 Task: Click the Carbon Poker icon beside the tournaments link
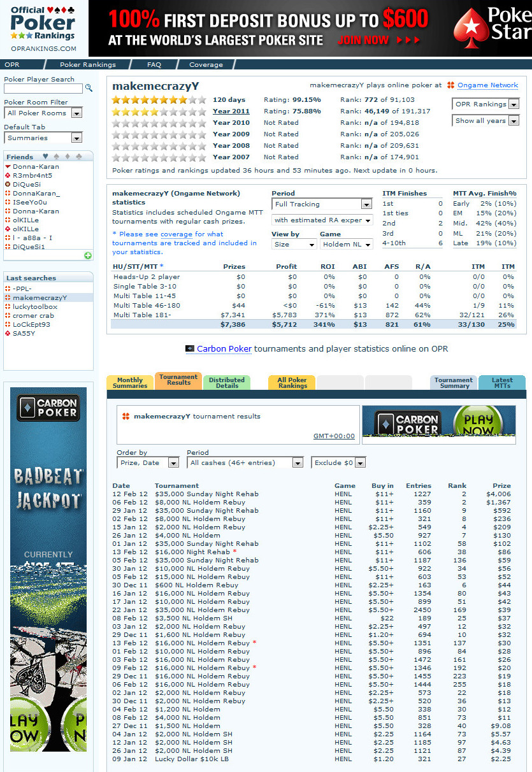(x=190, y=348)
